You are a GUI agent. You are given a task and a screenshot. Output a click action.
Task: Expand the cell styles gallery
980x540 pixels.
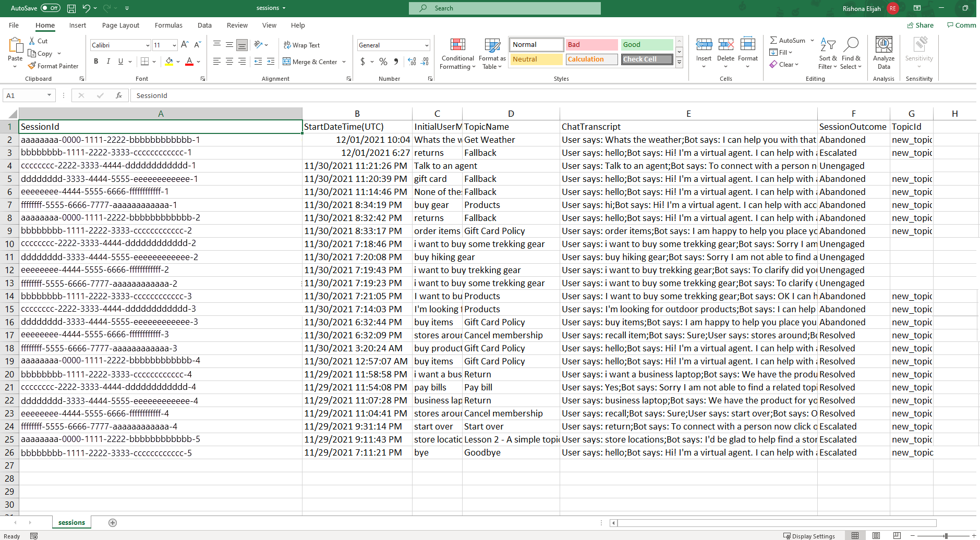[679, 63]
